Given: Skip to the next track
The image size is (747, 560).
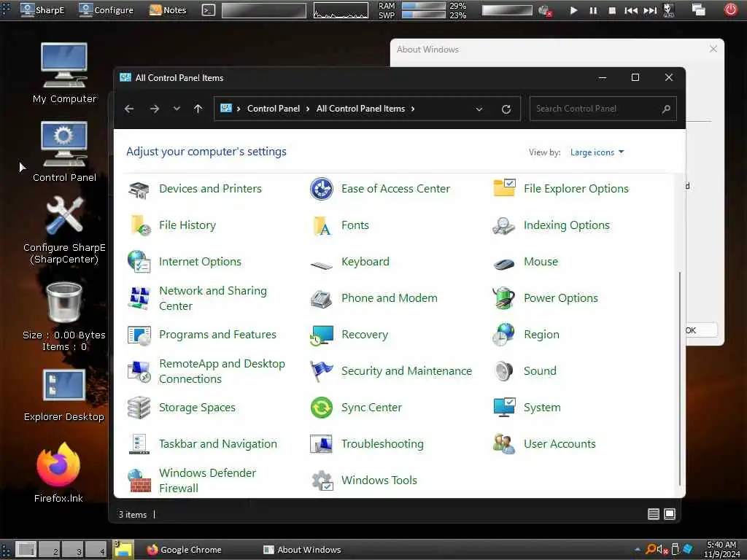Looking at the screenshot, I should [650, 10].
